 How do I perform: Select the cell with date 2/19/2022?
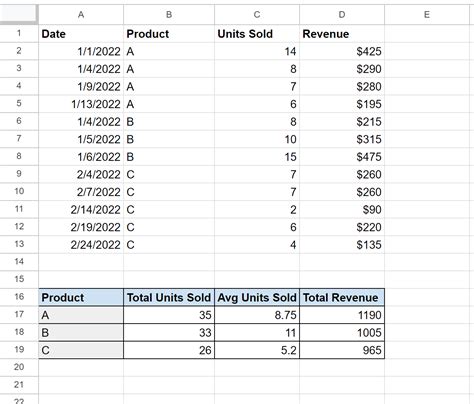click(81, 227)
